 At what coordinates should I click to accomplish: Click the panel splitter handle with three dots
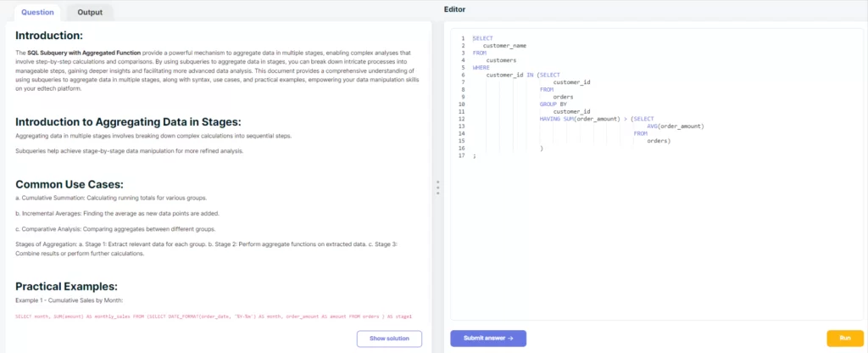pyautogui.click(x=438, y=188)
